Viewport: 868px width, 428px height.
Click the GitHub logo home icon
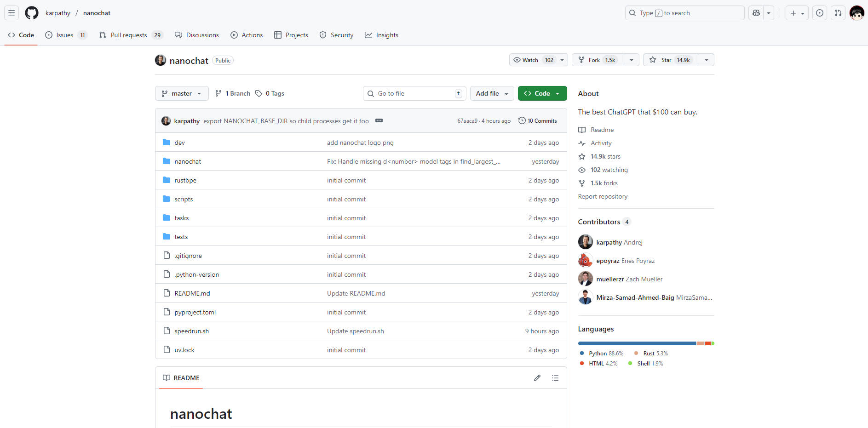coord(32,13)
